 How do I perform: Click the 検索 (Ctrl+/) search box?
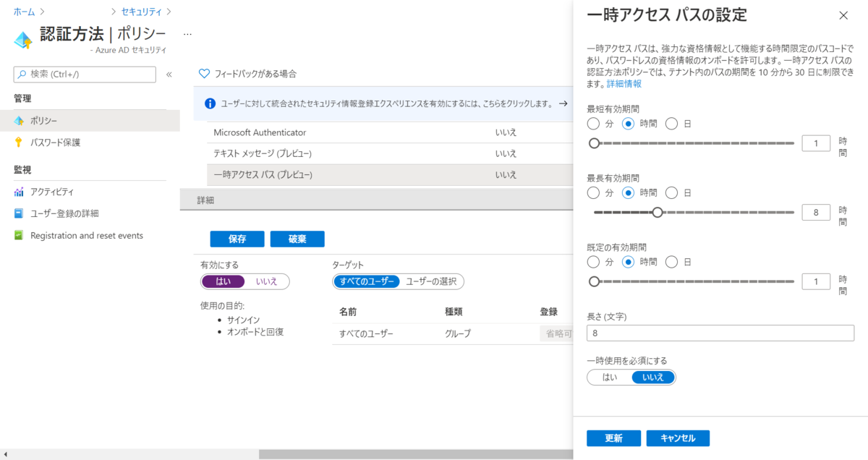(85, 74)
